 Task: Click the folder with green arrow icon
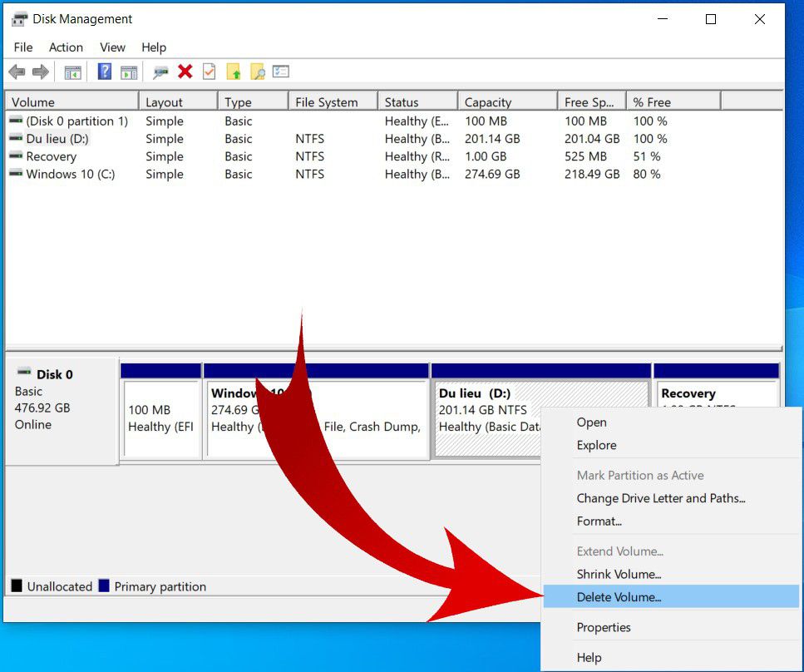[x=234, y=72]
